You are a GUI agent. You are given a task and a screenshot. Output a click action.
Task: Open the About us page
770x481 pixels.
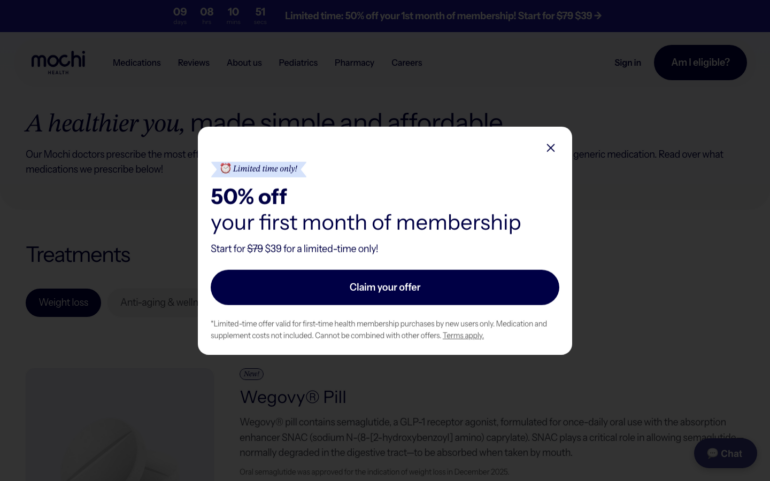[x=244, y=63]
